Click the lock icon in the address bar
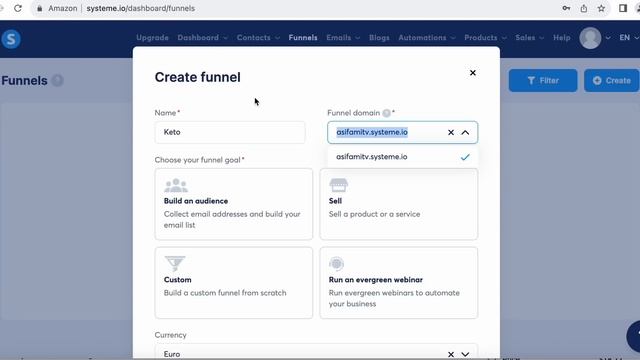Screen dimensions: 640x360 coord(40,8)
